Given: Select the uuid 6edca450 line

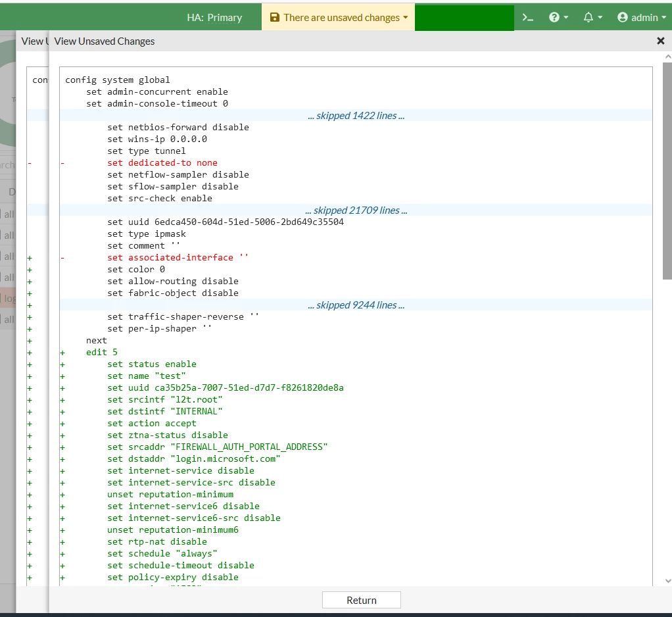Looking at the screenshot, I should click(226, 222).
